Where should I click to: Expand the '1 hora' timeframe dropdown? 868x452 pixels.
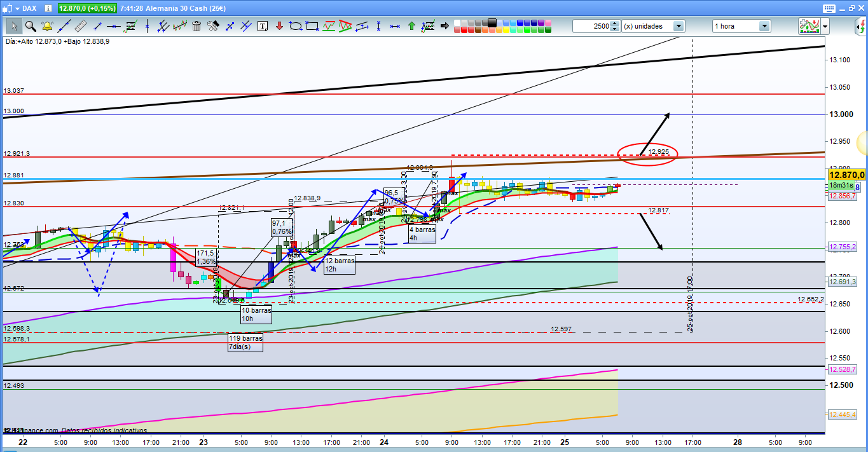coord(764,26)
